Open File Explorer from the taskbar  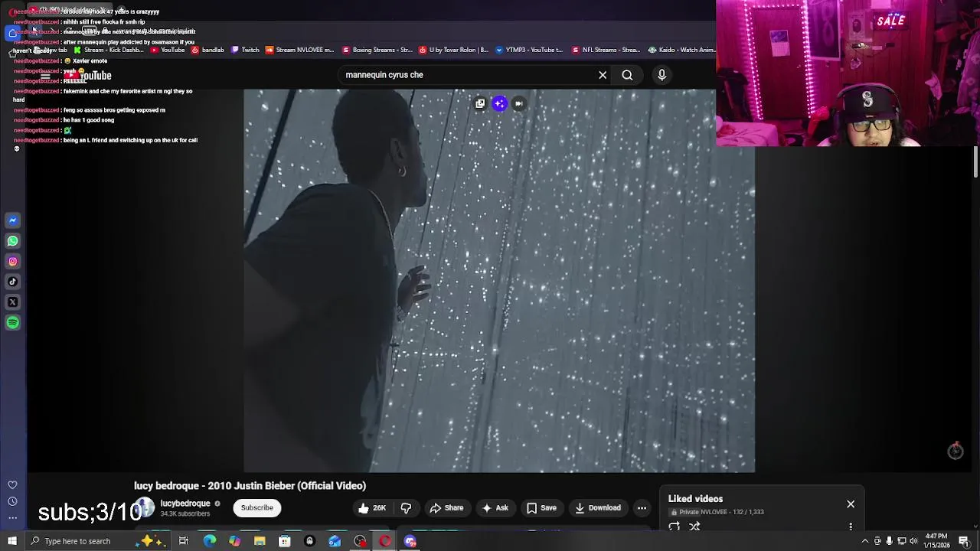pyautogui.click(x=260, y=541)
